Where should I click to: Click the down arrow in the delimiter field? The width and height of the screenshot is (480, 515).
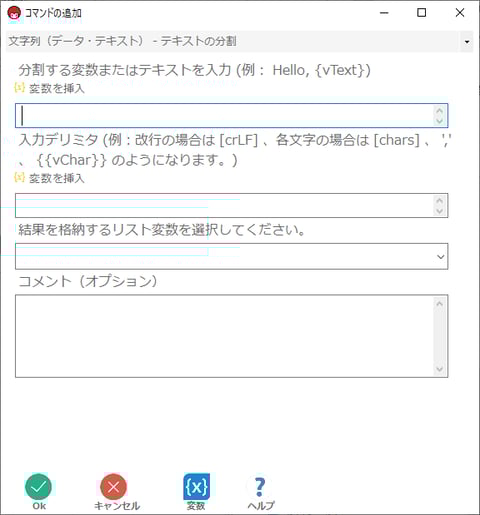tap(440, 211)
